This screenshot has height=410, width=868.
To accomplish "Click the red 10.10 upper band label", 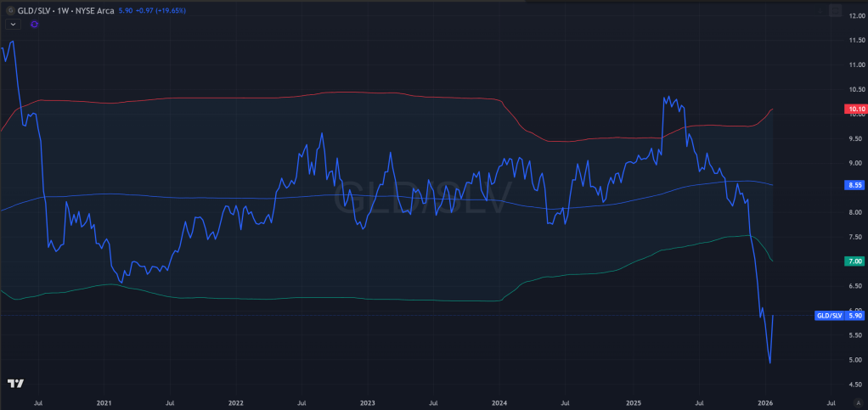I will (x=855, y=110).
